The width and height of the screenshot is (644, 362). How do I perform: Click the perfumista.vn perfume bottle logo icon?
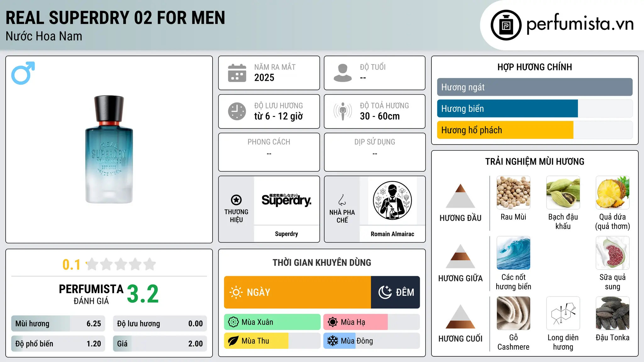[x=506, y=25]
